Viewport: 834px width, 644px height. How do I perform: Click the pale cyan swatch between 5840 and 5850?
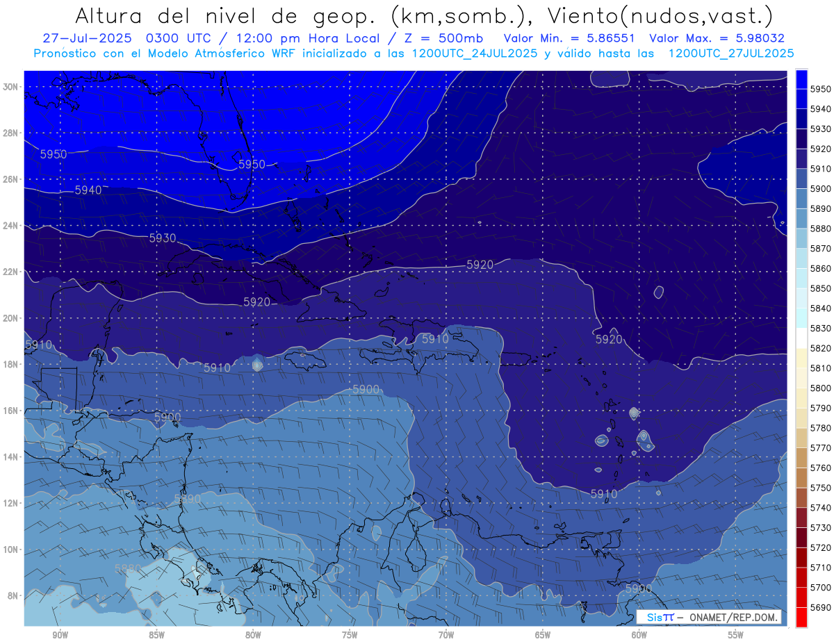(801, 299)
